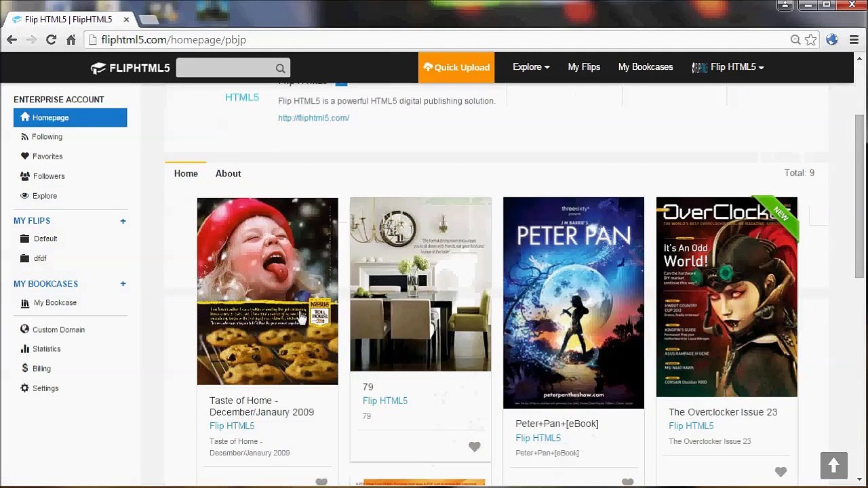The height and width of the screenshot is (488, 868).
Task: Open the dining room cover thumbnail for 79
Action: [420, 285]
